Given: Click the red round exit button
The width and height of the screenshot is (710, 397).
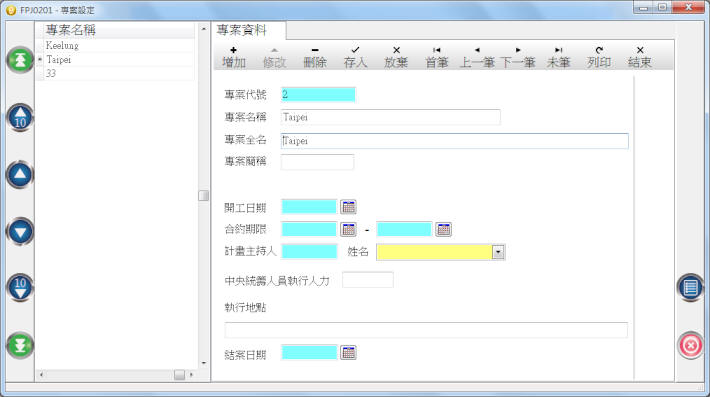Looking at the screenshot, I should click(x=691, y=345).
